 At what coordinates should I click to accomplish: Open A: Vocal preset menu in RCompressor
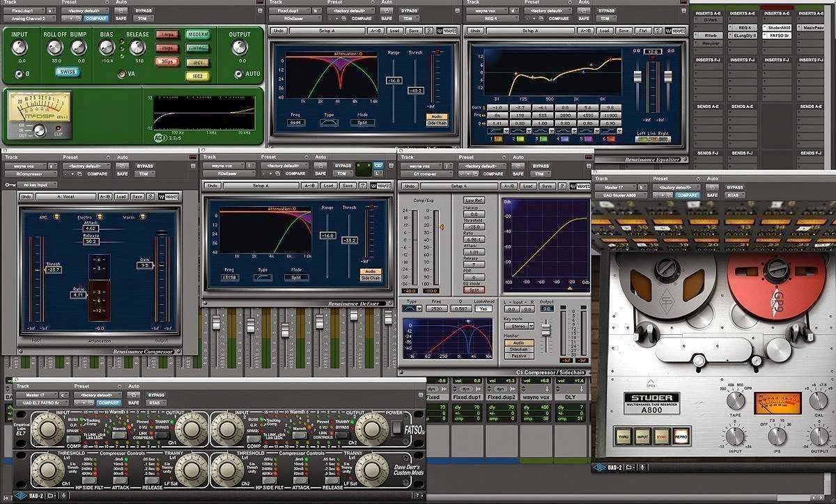[65, 197]
